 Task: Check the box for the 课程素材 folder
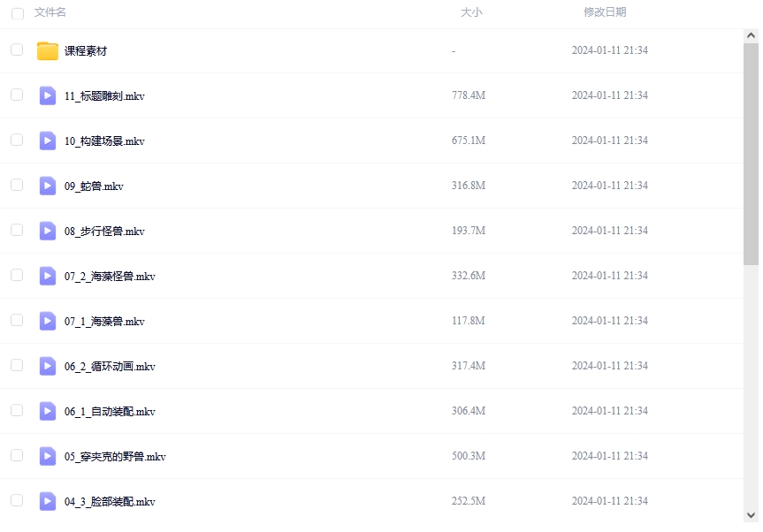[17, 50]
